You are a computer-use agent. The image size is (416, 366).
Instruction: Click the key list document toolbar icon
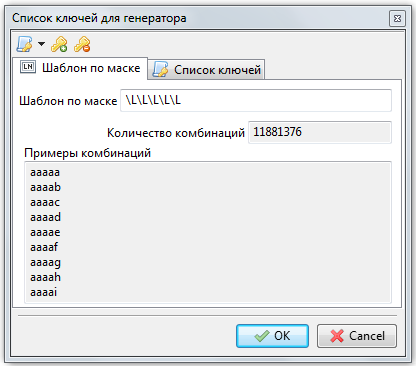click(x=24, y=44)
